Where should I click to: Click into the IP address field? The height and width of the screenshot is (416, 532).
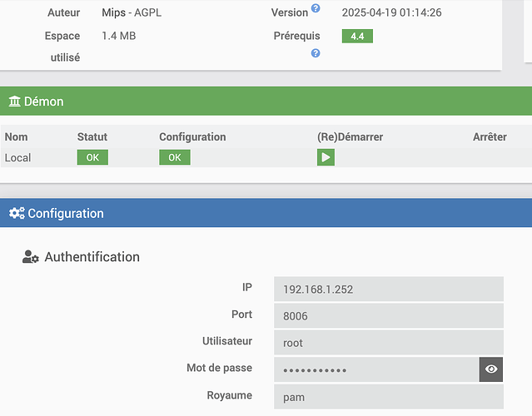[x=388, y=290]
